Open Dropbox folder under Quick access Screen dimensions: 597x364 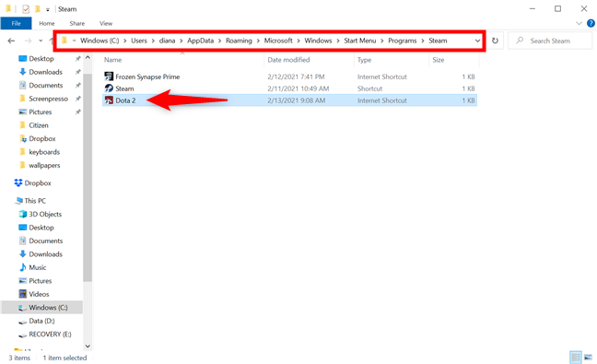pyautogui.click(x=41, y=138)
